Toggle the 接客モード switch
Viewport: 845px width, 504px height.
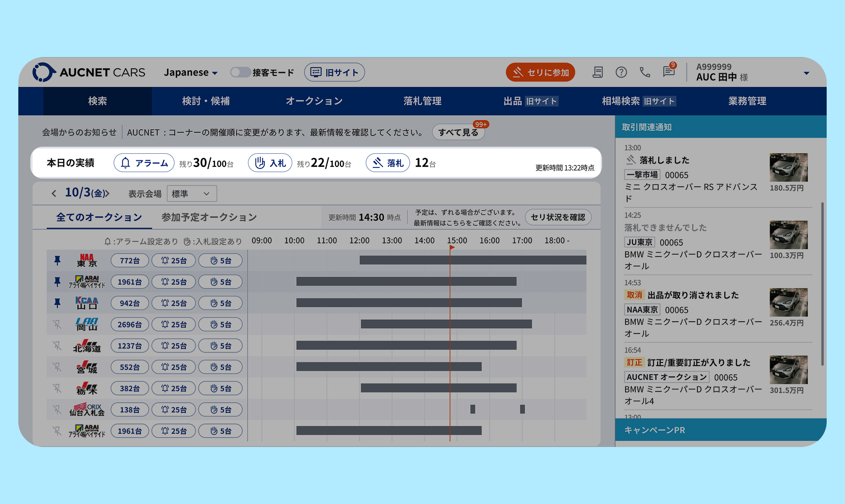tap(240, 72)
